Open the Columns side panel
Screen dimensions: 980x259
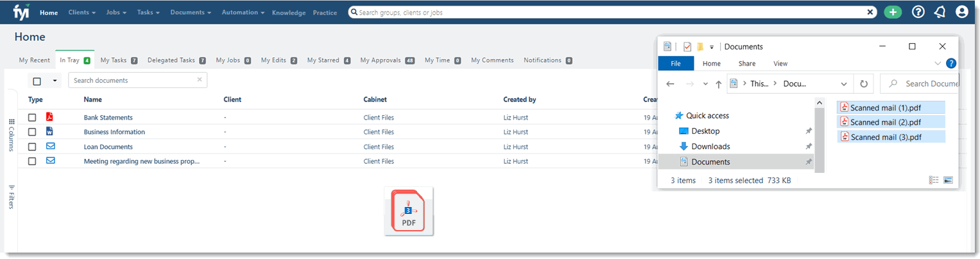[x=11, y=134]
